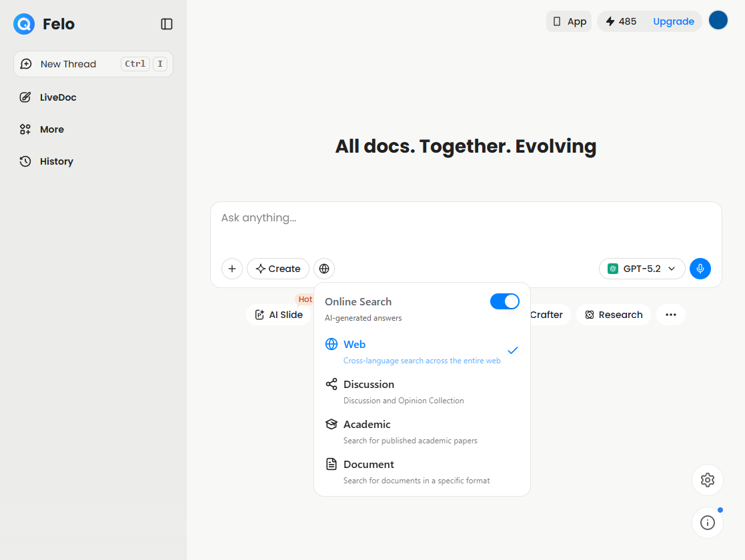Click the globe search-source icon

(x=323, y=268)
